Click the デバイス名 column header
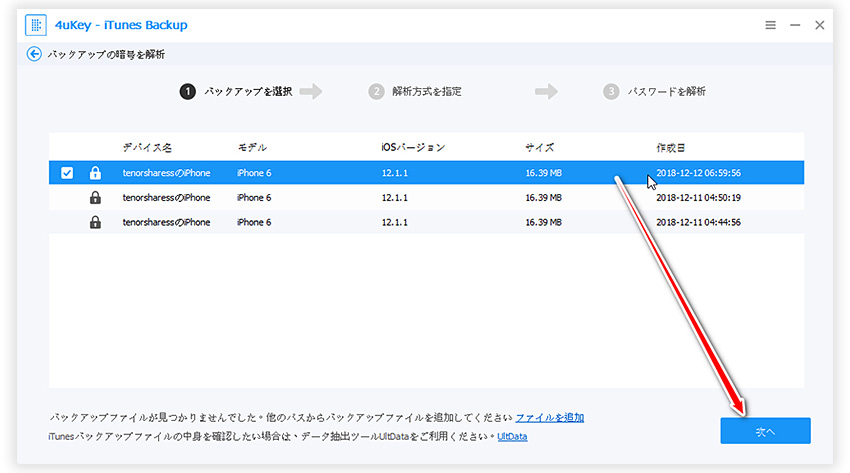 click(146, 147)
